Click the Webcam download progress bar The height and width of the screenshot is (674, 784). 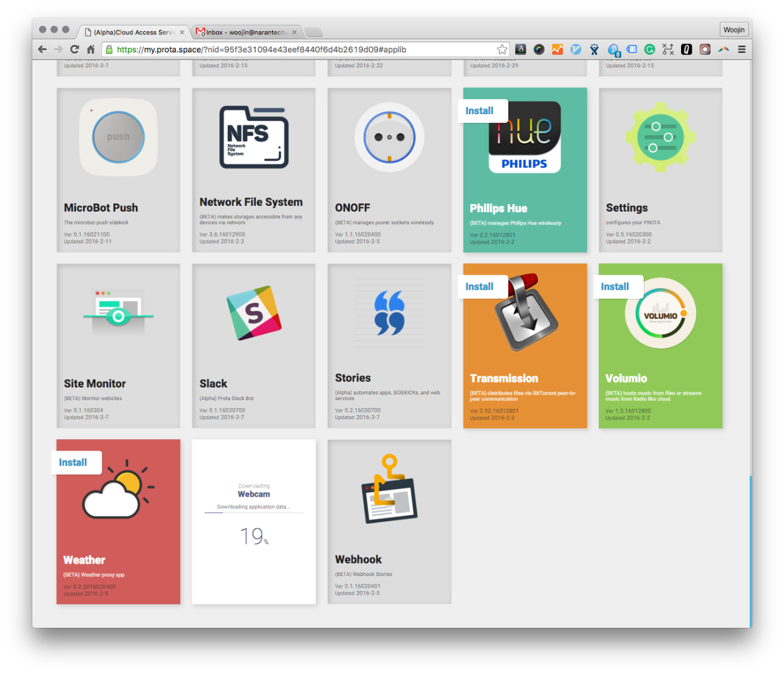tap(254, 513)
